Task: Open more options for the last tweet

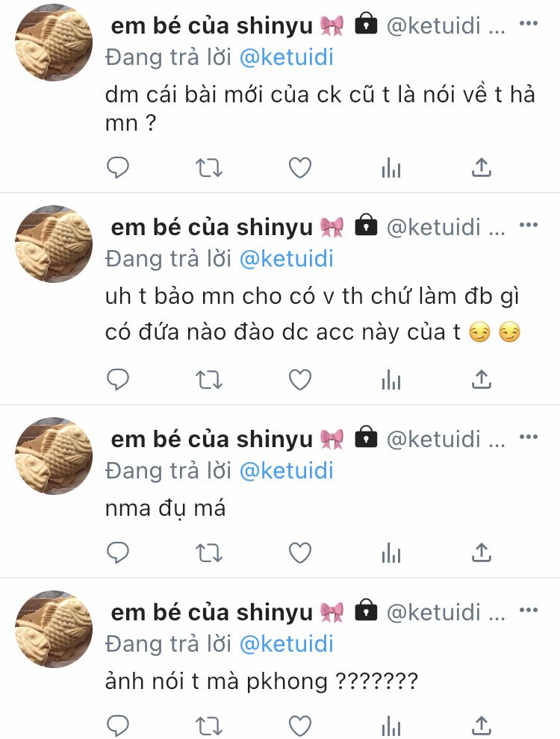Action: [529, 611]
